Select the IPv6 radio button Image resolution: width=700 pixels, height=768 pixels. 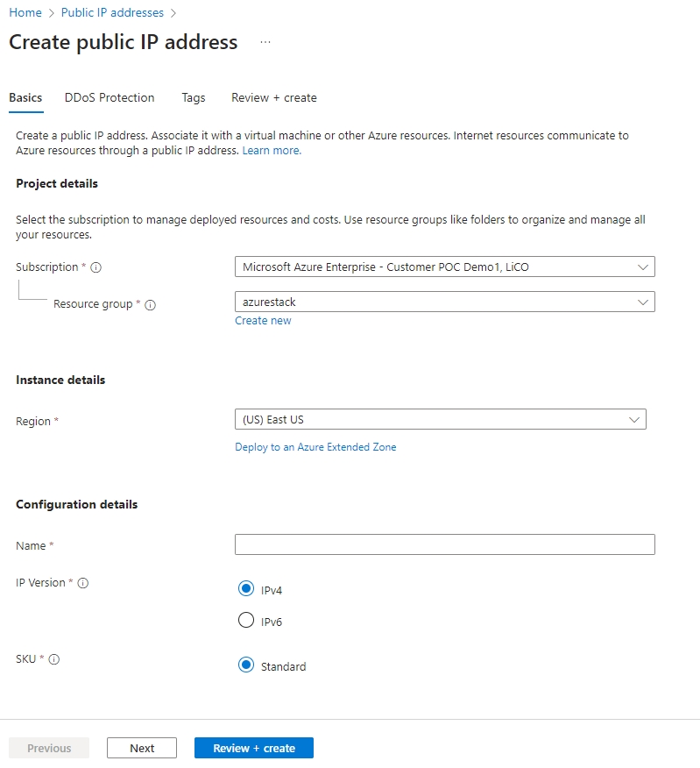(x=246, y=621)
